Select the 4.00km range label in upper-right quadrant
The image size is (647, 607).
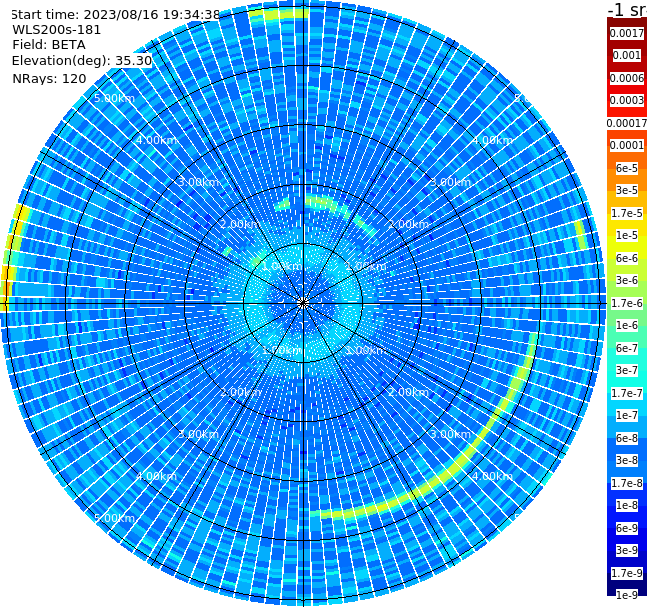click(x=492, y=140)
